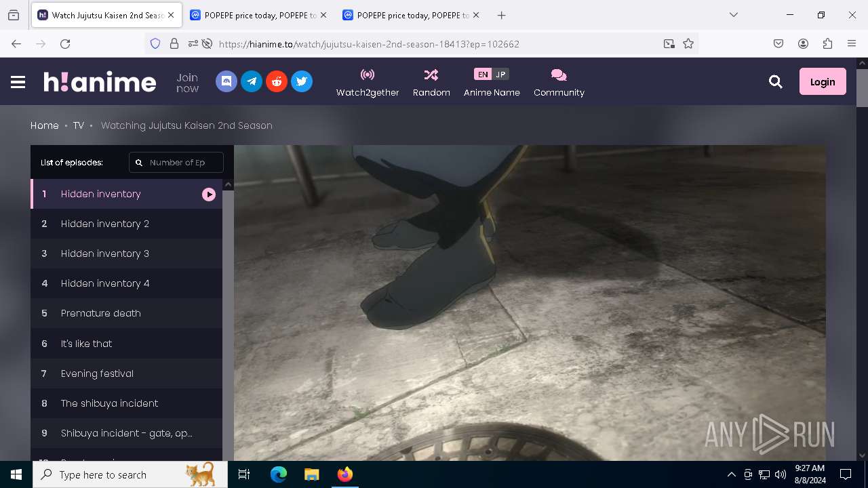
Task: Focus the Number of Ep search field
Action: coord(176,163)
